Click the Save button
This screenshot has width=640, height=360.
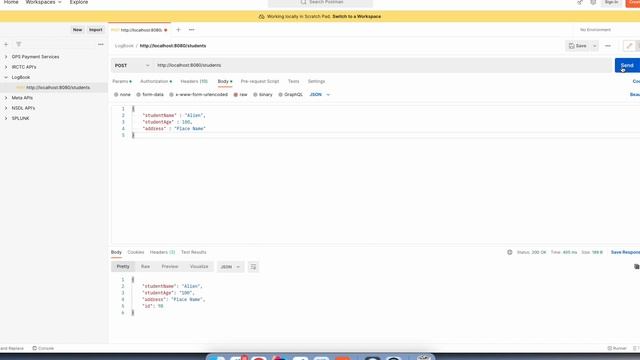click(578, 46)
